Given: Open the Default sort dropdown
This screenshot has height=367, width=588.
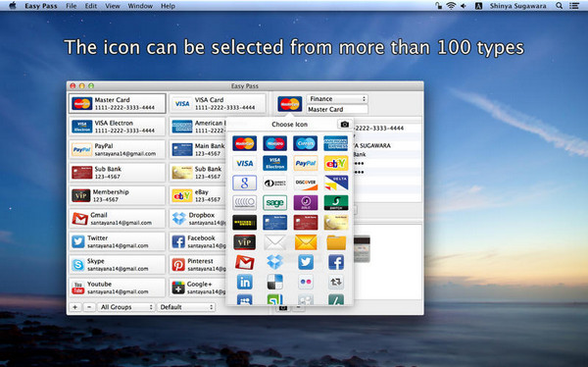Looking at the screenshot, I should (x=186, y=307).
